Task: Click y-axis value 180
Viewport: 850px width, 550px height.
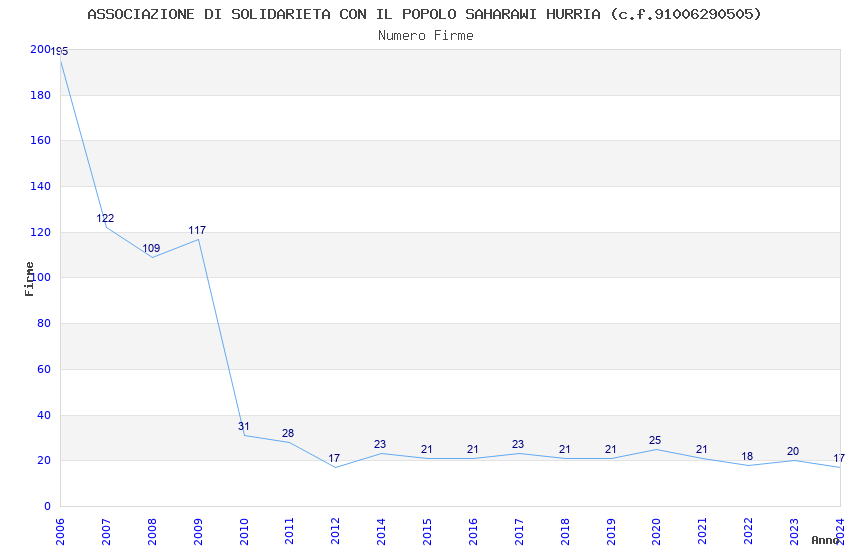Action: [x=41, y=95]
